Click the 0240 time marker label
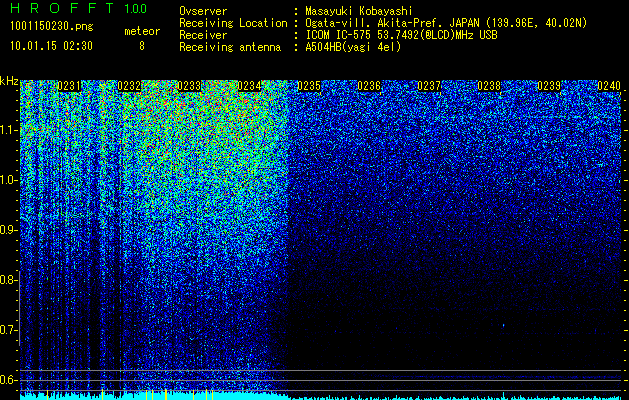 [x=609, y=86]
